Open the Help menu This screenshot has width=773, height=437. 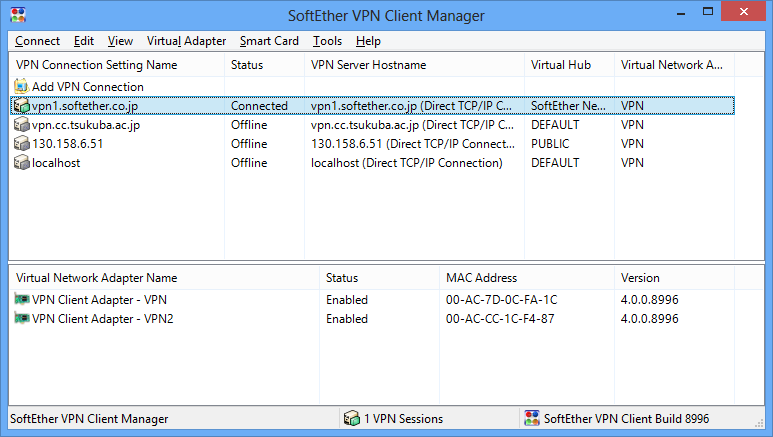click(x=368, y=41)
